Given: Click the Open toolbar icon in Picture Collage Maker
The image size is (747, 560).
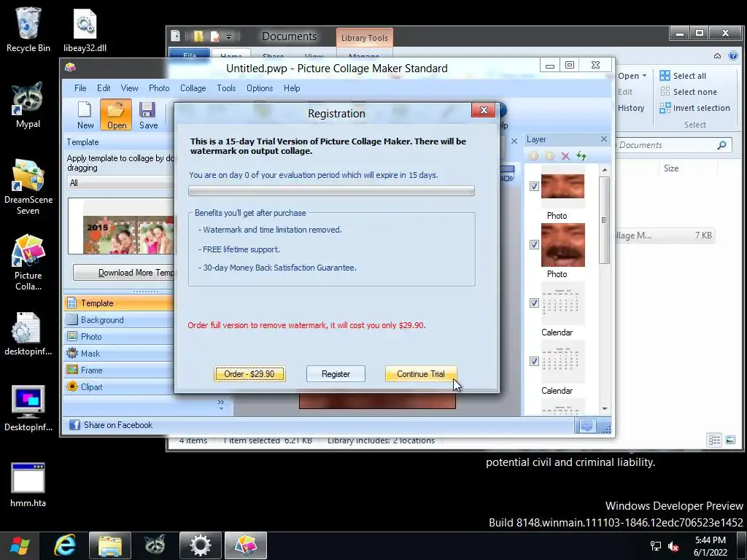Looking at the screenshot, I should (116, 114).
